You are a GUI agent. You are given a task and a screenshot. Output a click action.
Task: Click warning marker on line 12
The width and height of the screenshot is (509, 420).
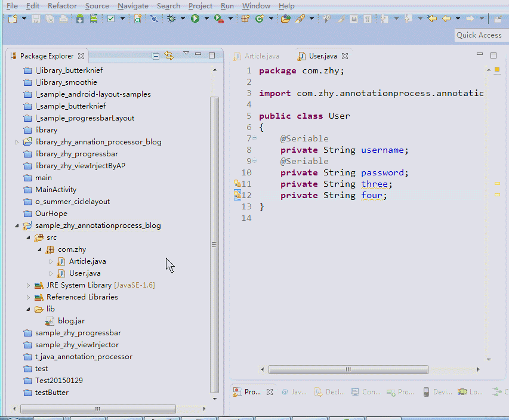pos(237,194)
